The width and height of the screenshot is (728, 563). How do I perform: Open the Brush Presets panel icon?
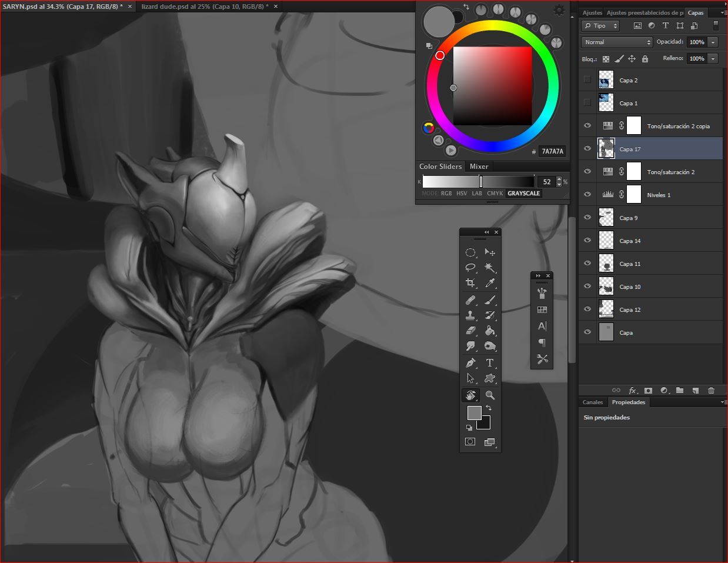pyautogui.click(x=542, y=292)
